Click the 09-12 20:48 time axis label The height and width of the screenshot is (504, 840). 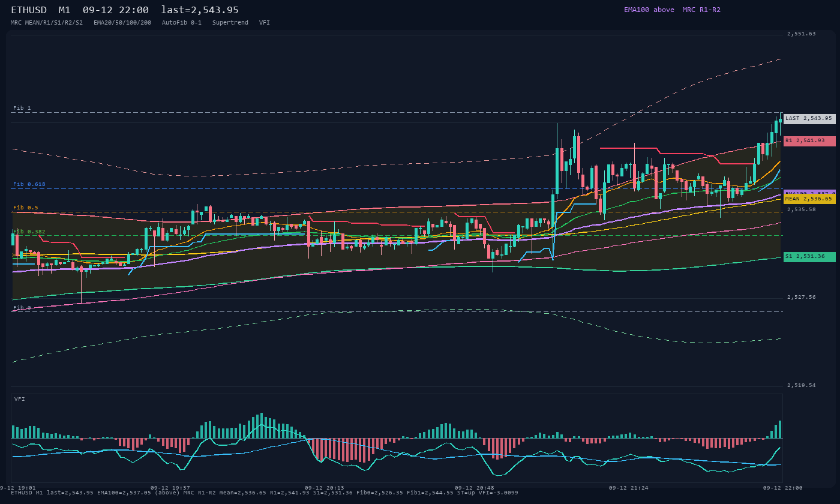tap(474, 488)
